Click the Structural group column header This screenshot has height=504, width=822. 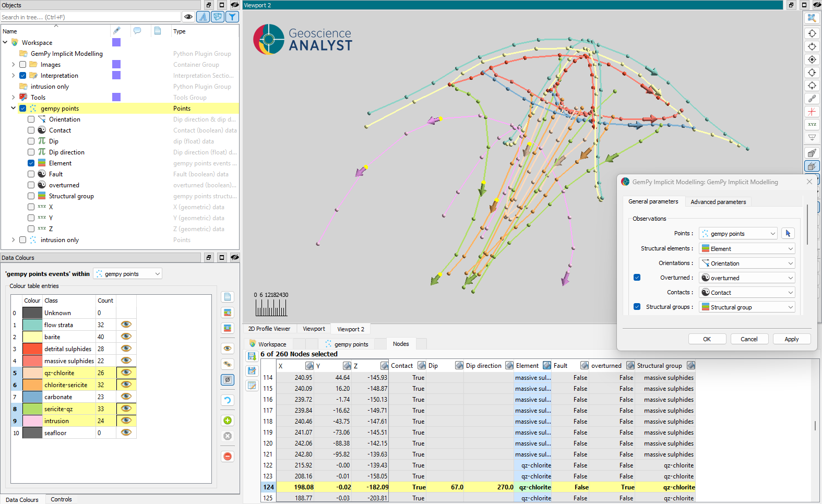pyautogui.click(x=659, y=366)
